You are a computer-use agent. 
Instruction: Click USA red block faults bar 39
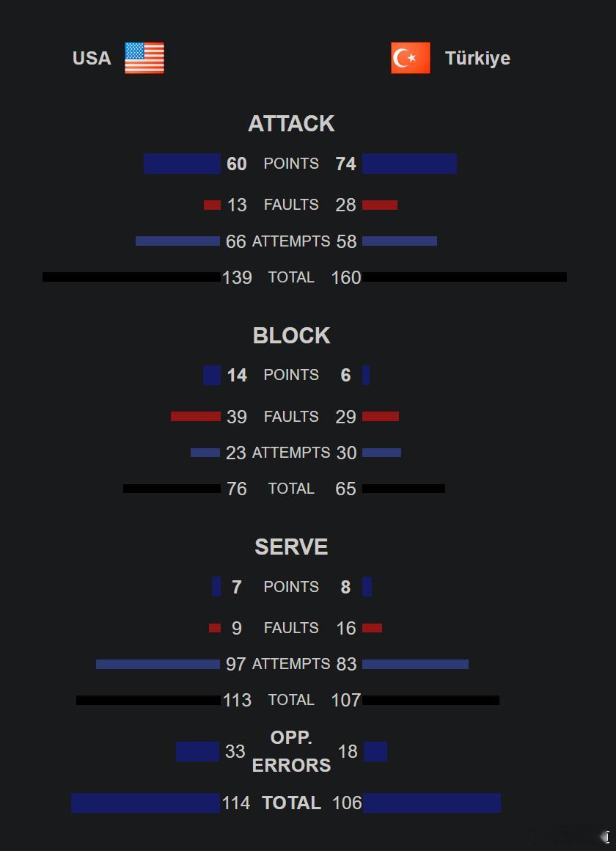[x=195, y=416]
